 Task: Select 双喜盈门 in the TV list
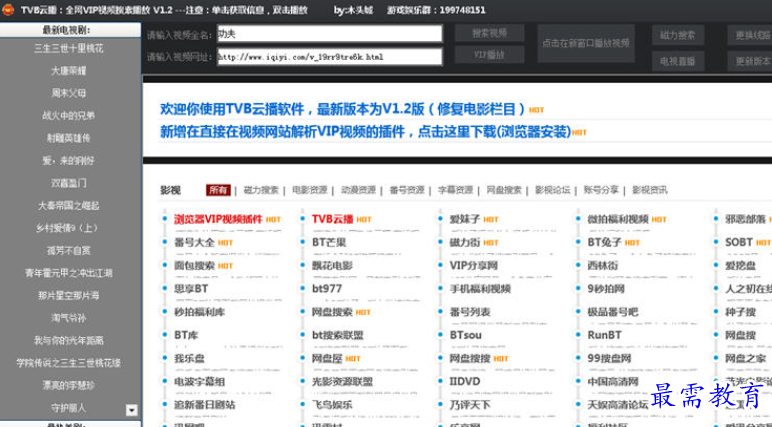69,183
